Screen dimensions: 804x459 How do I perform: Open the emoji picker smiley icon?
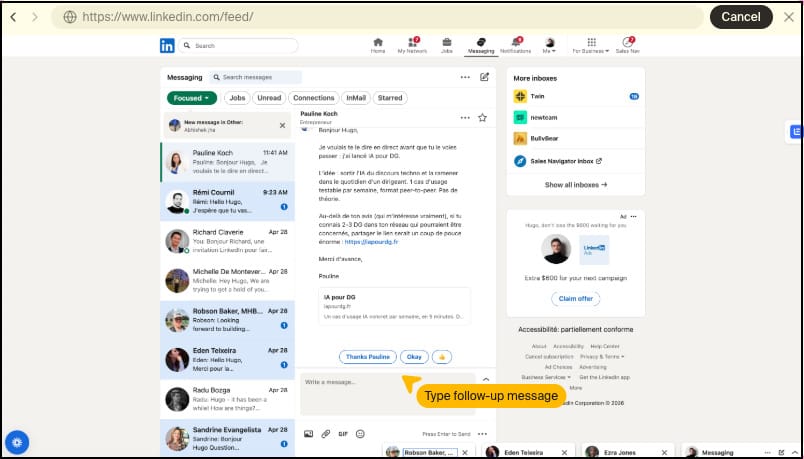point(360,434)
